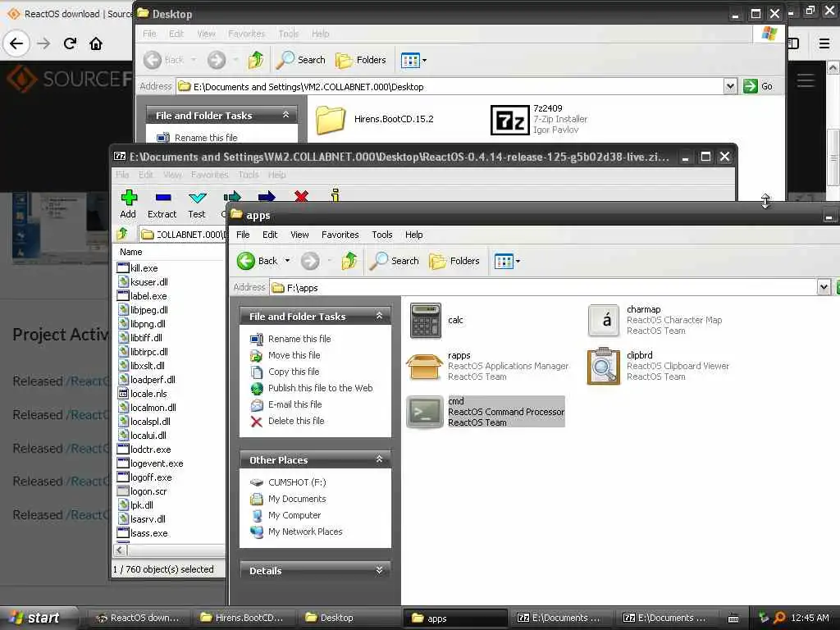
Task: Open browser hamburger menu
Action: 824,43
